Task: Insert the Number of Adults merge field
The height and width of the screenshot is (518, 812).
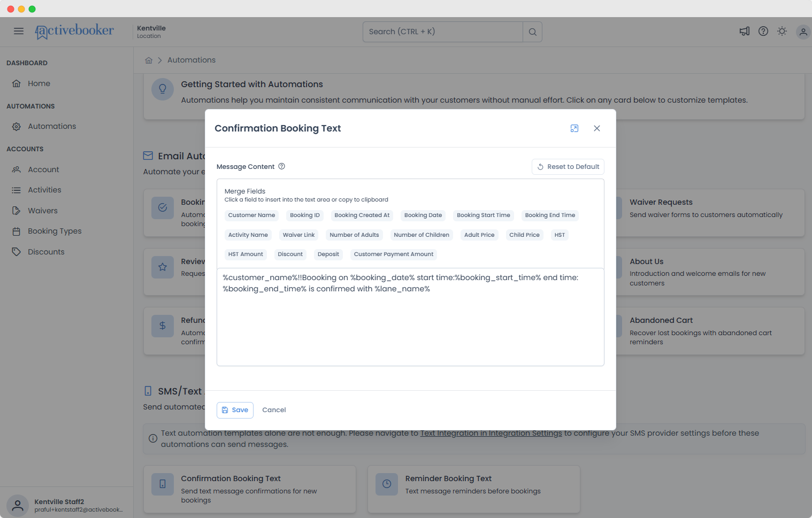Action: (x=354, y=235)
